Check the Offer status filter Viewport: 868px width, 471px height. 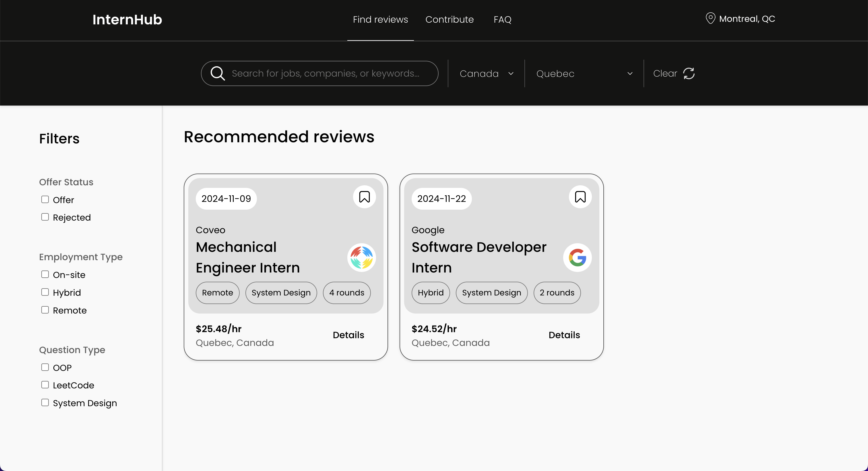(x=45, y=200)
